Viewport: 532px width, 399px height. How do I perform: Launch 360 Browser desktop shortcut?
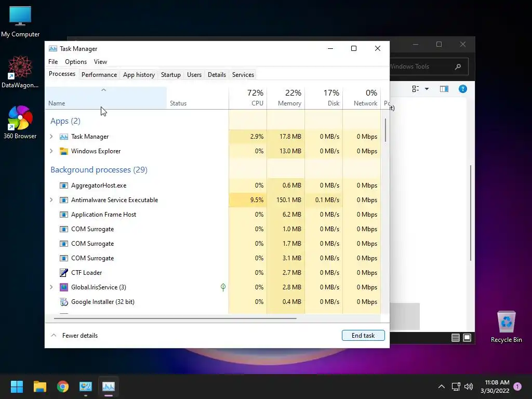[x=20, y=122]
